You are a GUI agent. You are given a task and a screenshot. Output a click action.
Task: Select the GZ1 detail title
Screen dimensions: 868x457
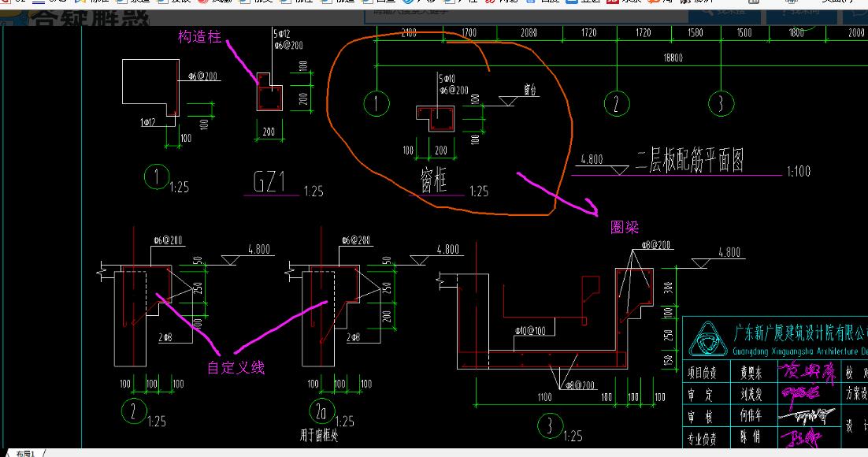269,182
